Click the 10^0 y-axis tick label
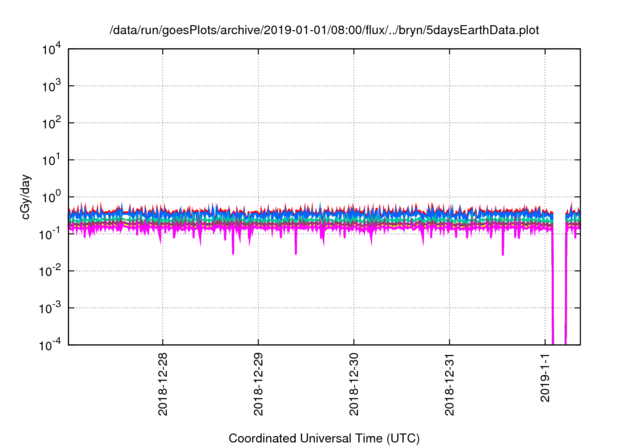Viewport: 640px width, 448px height. coord(51,198)
